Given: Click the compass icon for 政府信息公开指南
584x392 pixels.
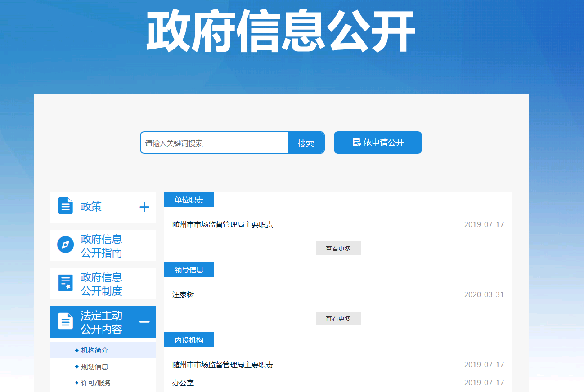Looking at the screenshot, I should point(65,245).
